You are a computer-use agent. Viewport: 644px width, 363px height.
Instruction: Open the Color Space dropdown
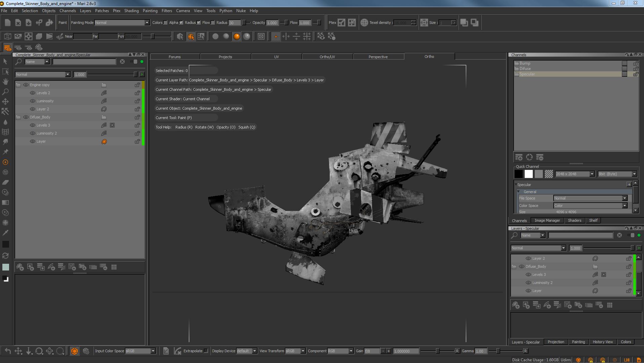pyautogui.click(x=590, y=206)
